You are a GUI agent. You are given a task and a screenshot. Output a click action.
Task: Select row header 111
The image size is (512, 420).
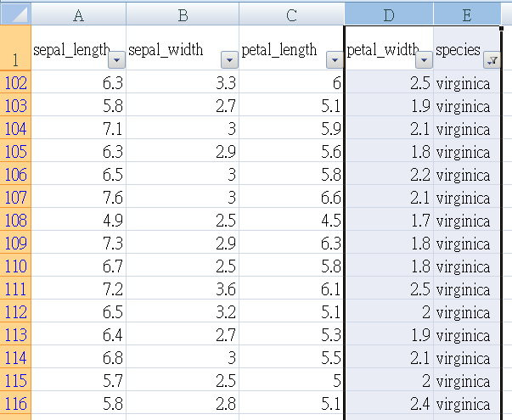tap(15, 288)
